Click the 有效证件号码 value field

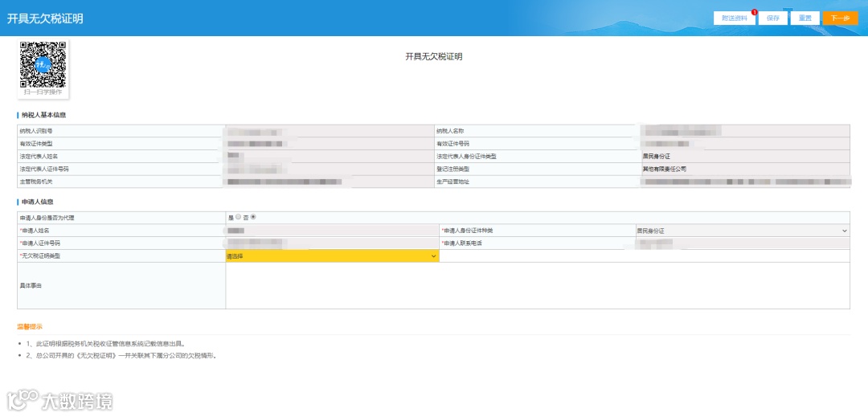pyautogui.click(x=745, y=144)
